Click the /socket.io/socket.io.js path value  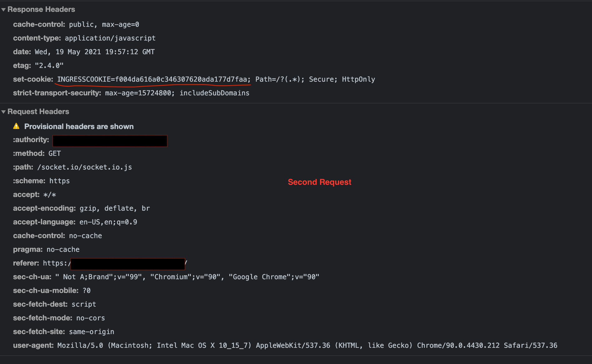click(x=85, y=167)
